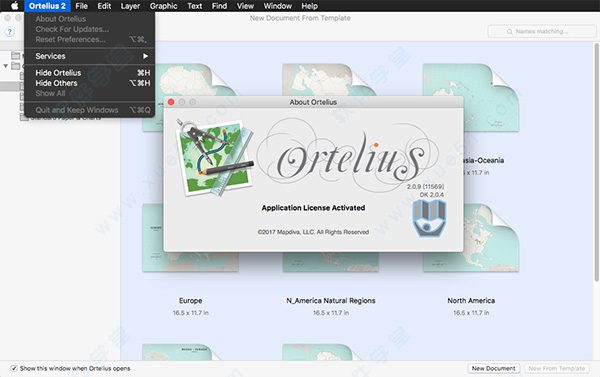Click the search magnifier icon

click(x=509, y=32)
